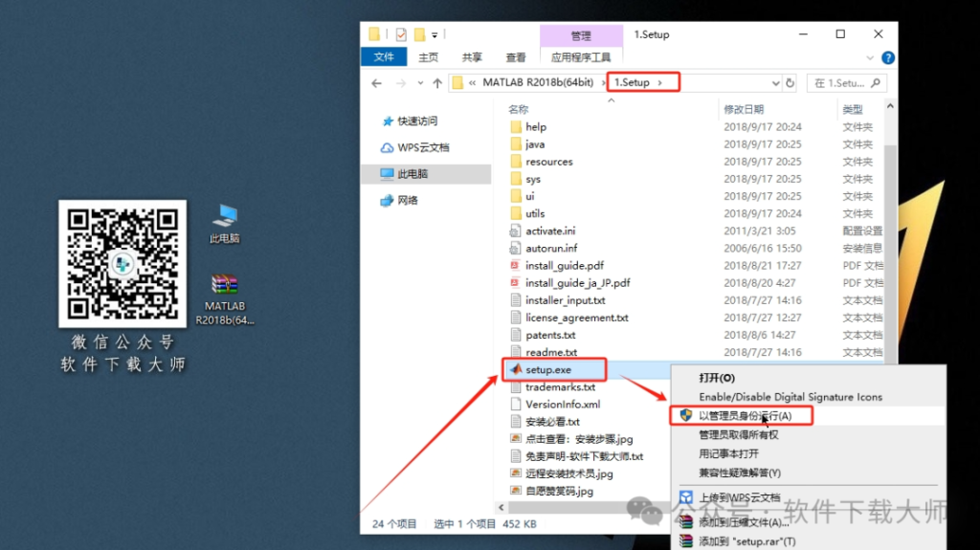The width and height of the screenshot is (980, 550).
Task: Select the setup.exe MATLAB icon
Action: 516,369
